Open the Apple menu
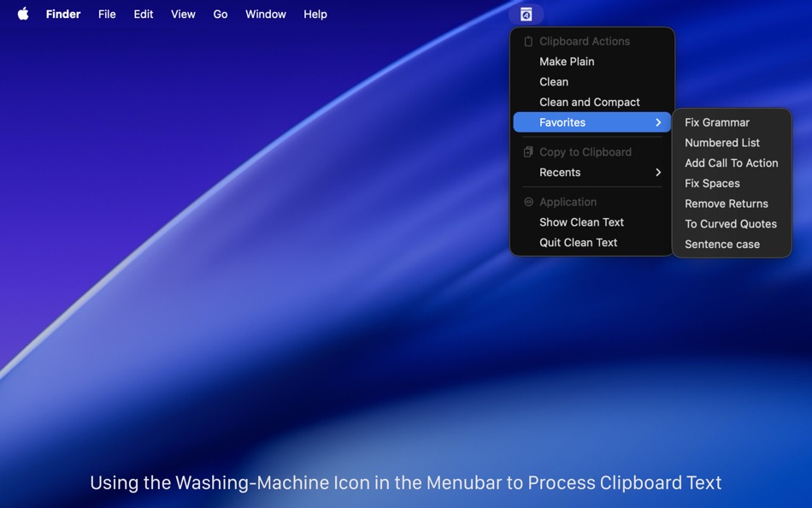 pyautogui.click(x=22, y=14)
